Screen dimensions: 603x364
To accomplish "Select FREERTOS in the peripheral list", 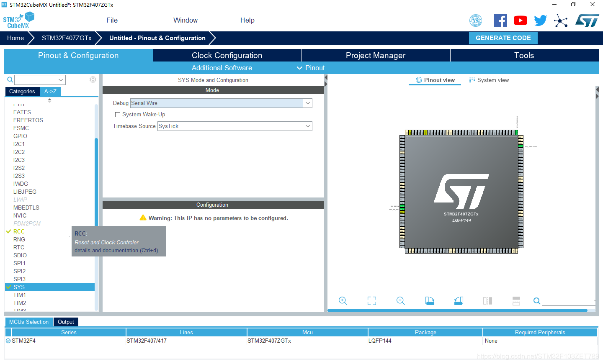I will pos(28,120).
